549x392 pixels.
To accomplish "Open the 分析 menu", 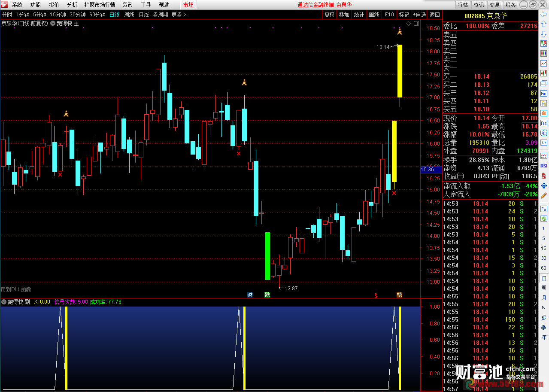I will coord(73,5).
